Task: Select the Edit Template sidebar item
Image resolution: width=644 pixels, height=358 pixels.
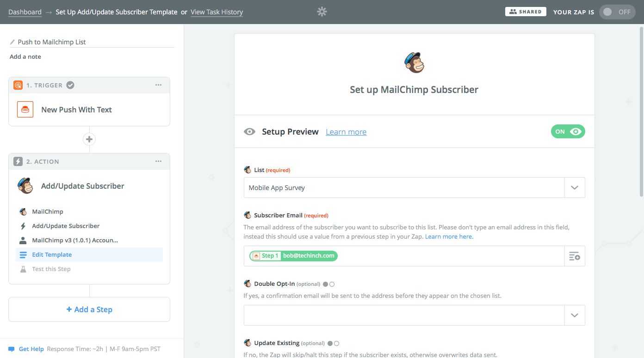Action: pos(89,254)
